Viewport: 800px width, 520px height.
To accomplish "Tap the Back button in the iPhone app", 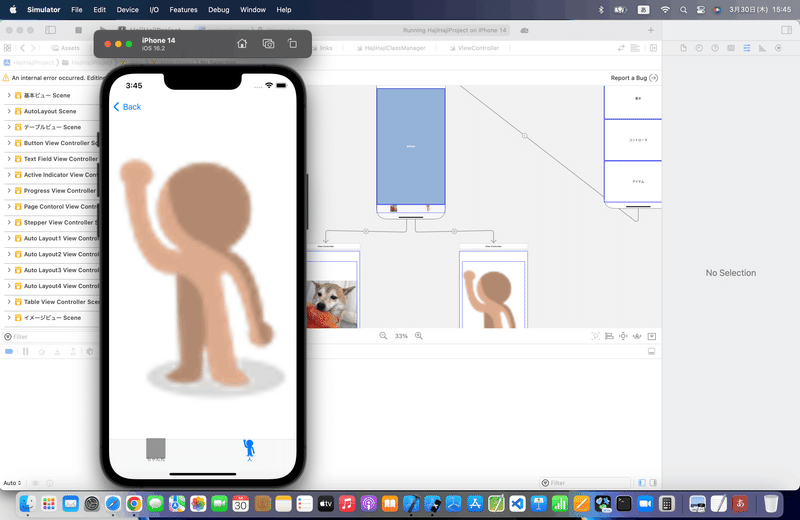I will [127, 107].
